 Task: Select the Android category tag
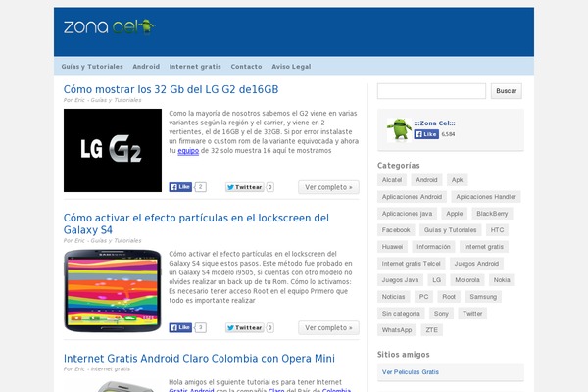coord(426,180)
